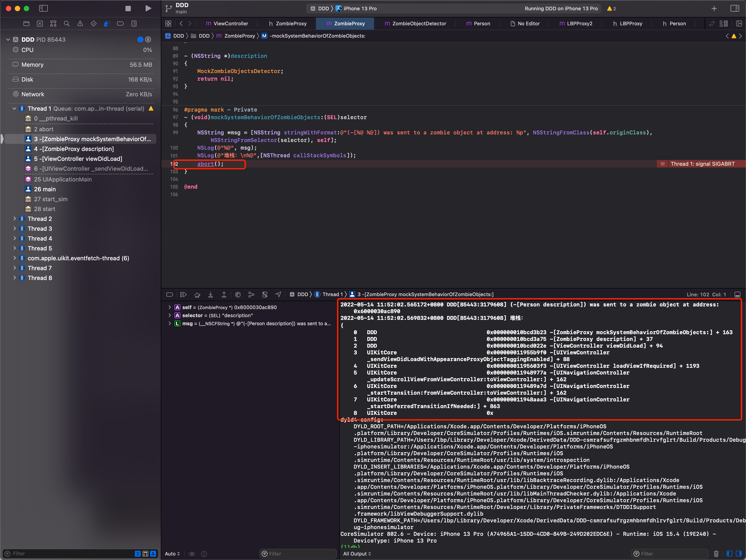Click the Stop running button
Image resolution: width=746 pixels, height=560 pixels.
128,9
